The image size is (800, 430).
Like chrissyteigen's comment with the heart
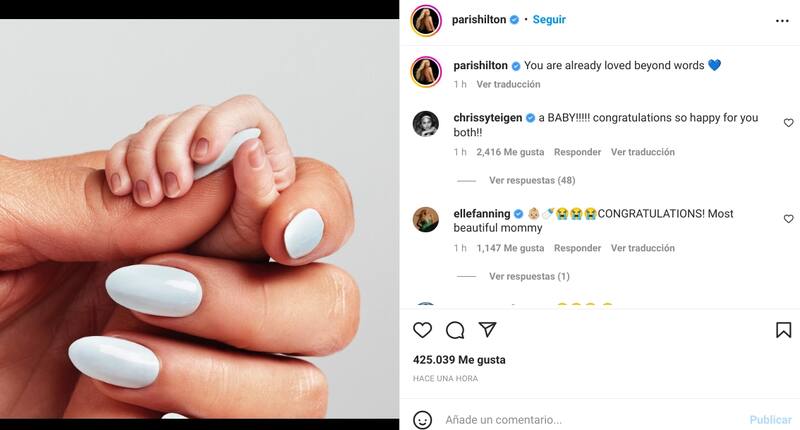click(x=788, y=122)
